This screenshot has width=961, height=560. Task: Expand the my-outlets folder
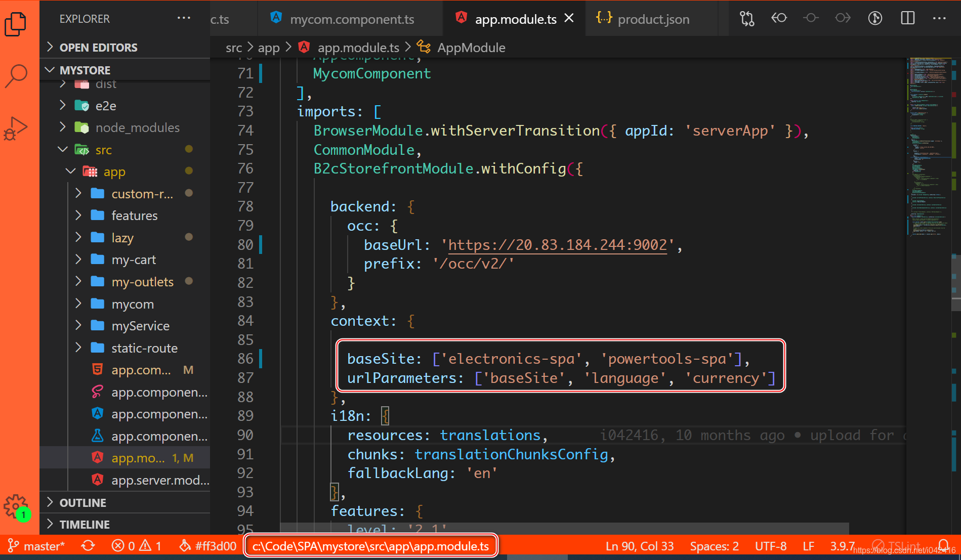tap(124, 282)
